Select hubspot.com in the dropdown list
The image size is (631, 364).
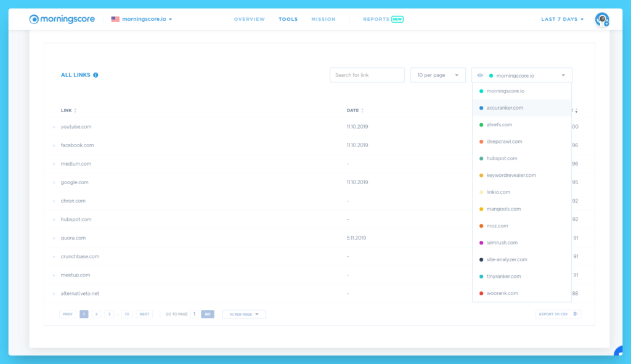tap(522, 158)
